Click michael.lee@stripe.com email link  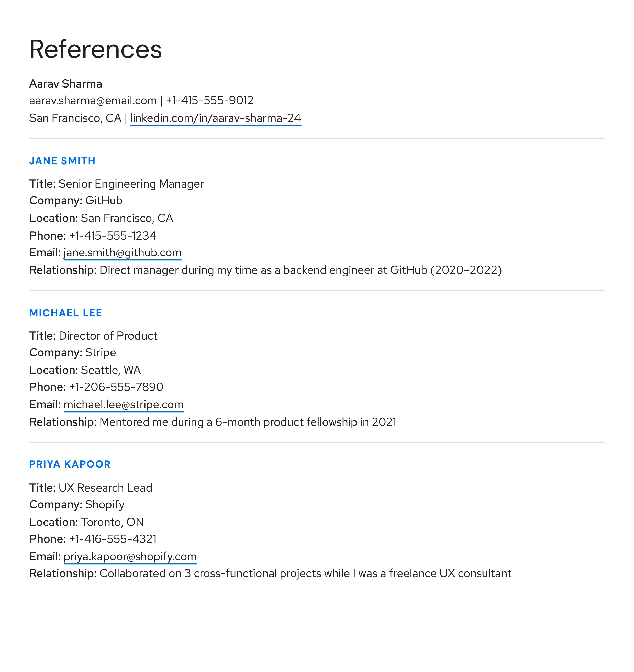coord(123,405)
